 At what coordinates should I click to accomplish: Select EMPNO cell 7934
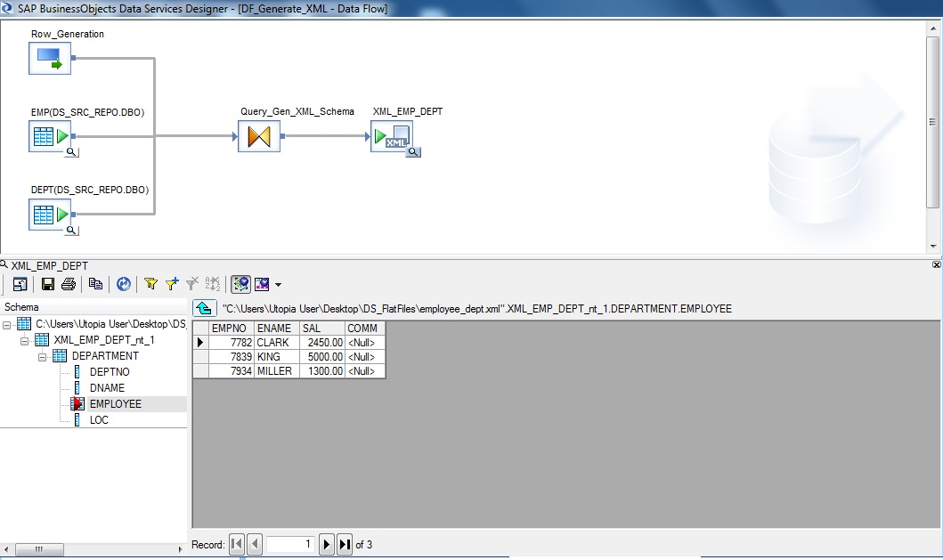pos(232,371)
